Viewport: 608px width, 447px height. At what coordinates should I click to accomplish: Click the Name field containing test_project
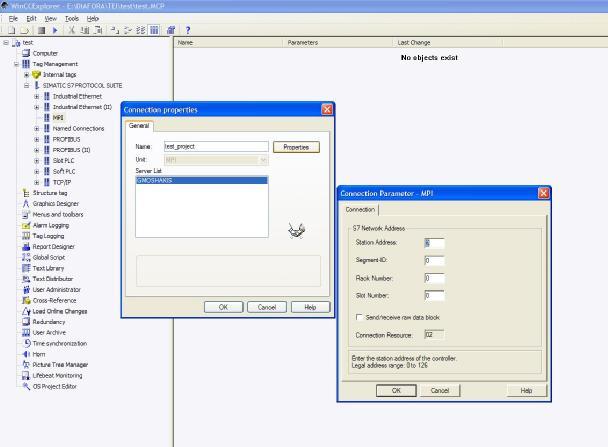(216, 146)
